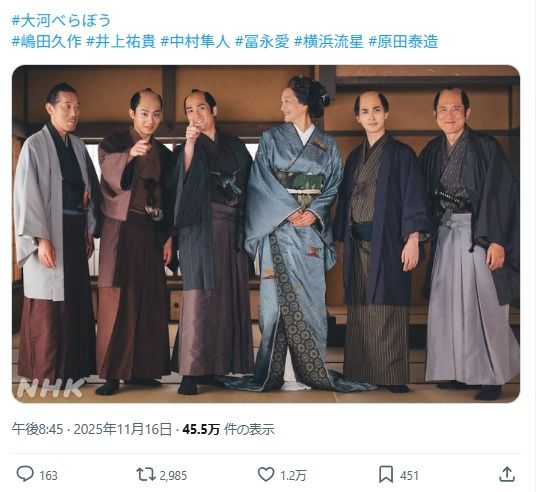
Task: Click the 2,985 repost count
Action: (173, 476)
